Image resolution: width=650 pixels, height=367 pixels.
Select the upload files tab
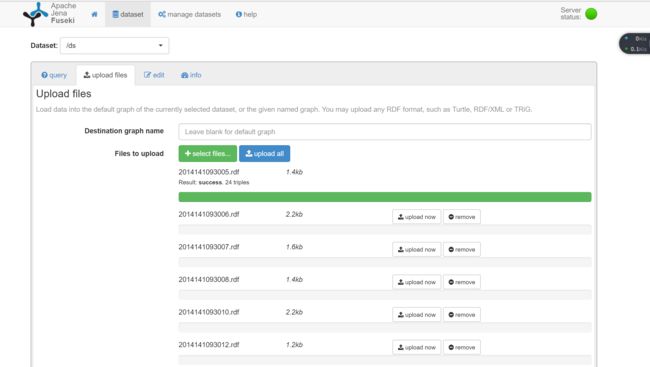coord(105,75)
